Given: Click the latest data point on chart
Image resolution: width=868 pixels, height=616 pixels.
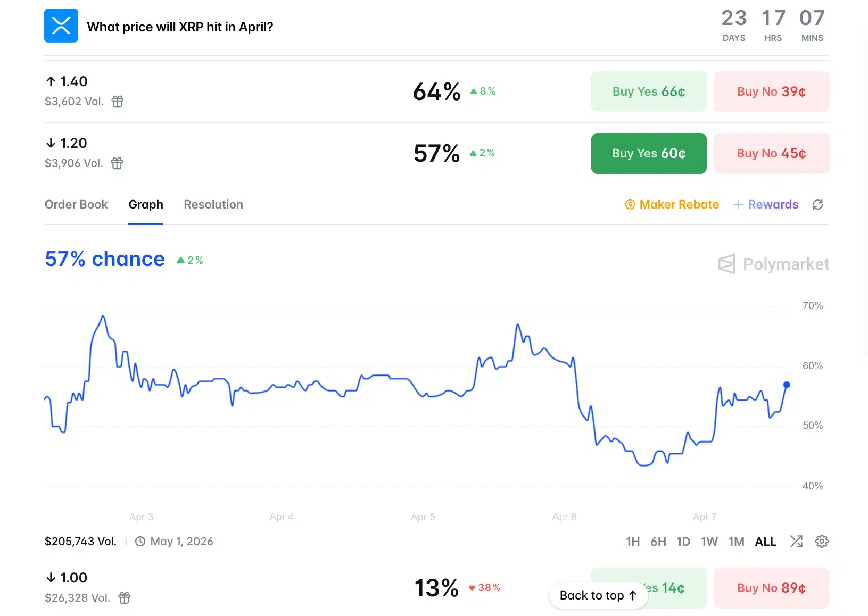Looking at the screenshot, I should 787,385.
